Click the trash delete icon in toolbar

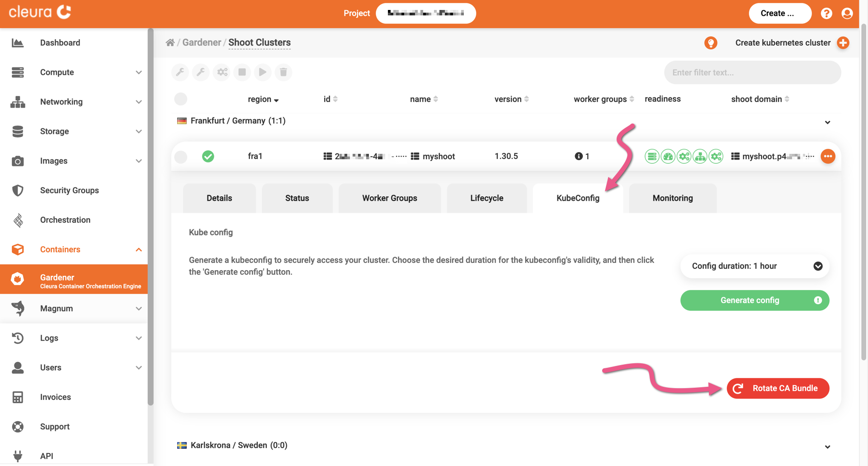pyautogui.click(x=283, y=72)
